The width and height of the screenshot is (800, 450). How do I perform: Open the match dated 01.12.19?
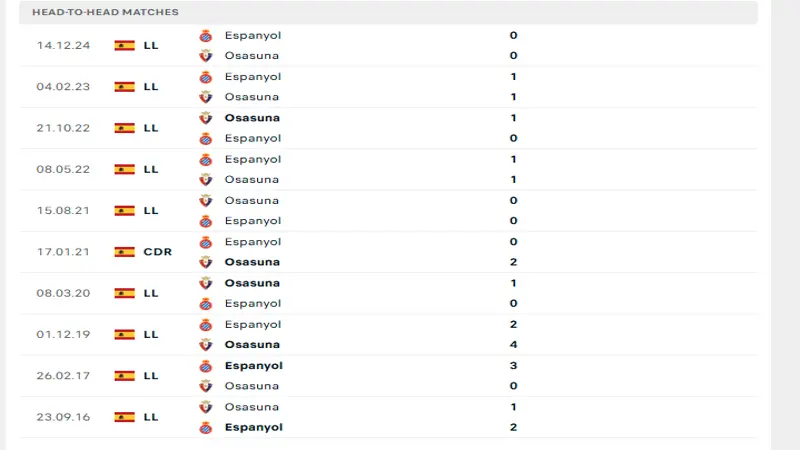pyautogui.click(x=63, y=335)
